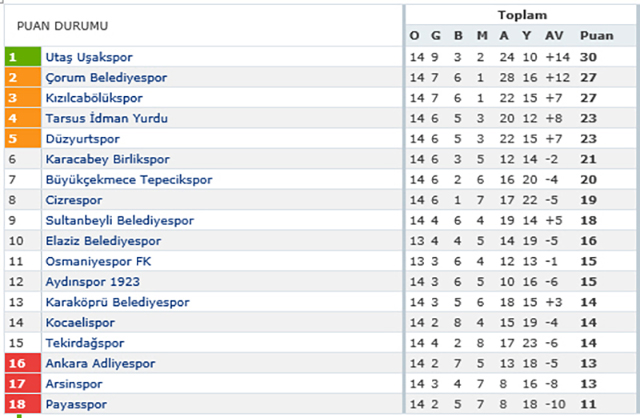Select the Elaziz Belediyespor link
The image size is (640, 418).
(x=103, y=241)
